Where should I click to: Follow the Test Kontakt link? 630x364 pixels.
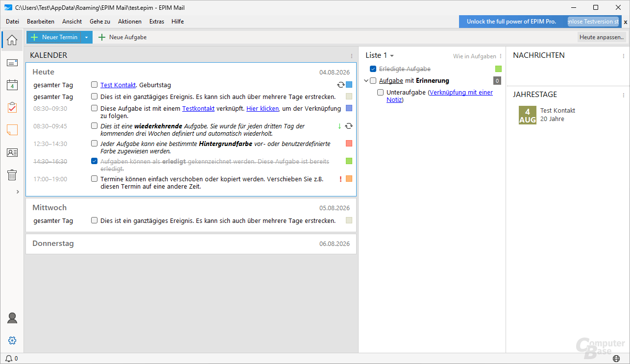(118, 85)
